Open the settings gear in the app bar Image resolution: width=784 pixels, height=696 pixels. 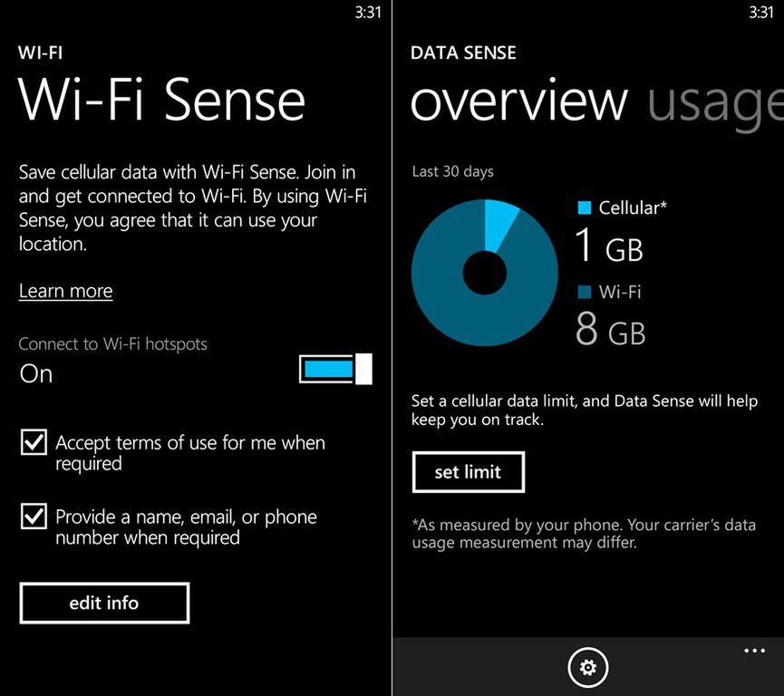point(587,667)
